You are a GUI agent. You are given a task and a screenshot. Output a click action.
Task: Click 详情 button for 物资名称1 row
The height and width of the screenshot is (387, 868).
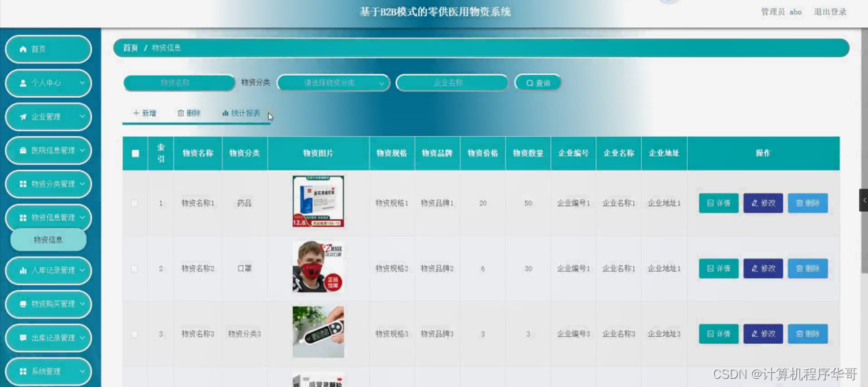(x=718, y=203)
